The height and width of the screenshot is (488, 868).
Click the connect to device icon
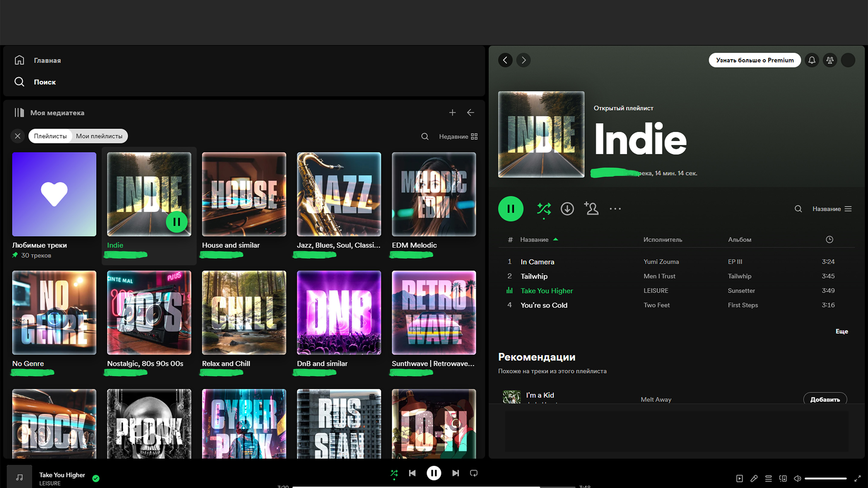point(783,478)
